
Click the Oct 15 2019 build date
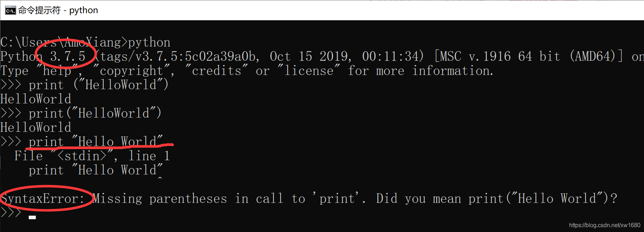point(309,56)
